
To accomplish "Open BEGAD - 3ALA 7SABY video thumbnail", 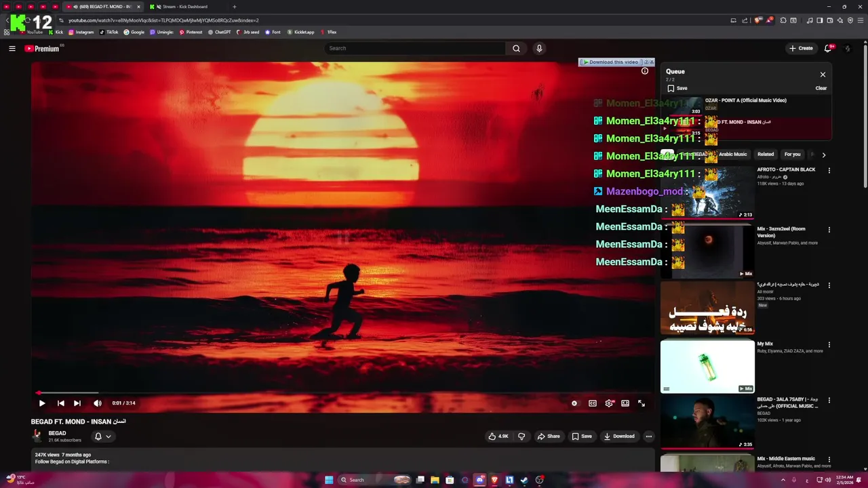I will coord(707,422).
